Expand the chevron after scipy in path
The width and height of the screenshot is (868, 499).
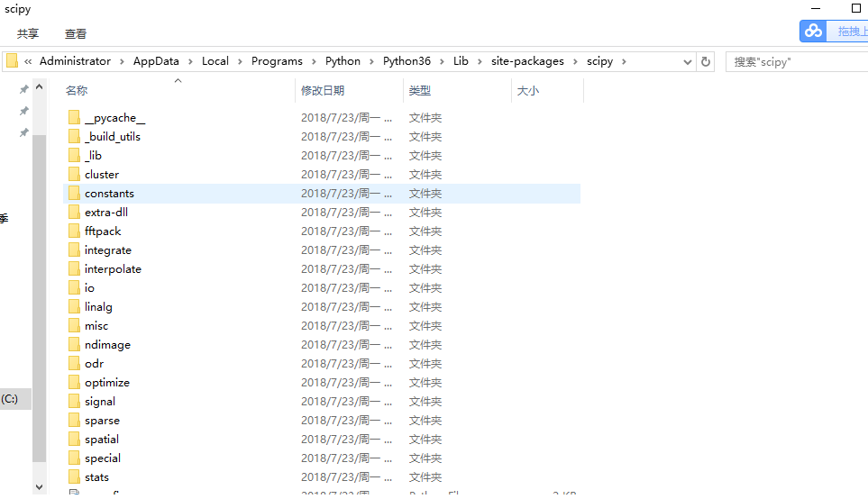624,61
